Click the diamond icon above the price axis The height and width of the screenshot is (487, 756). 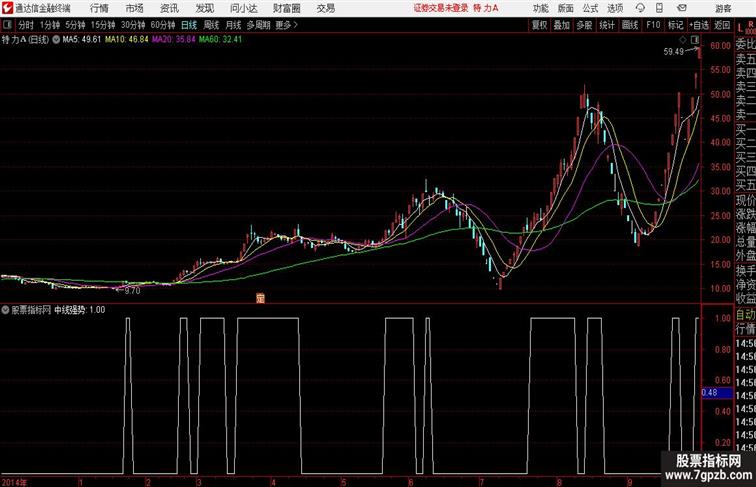pos(683,40)
